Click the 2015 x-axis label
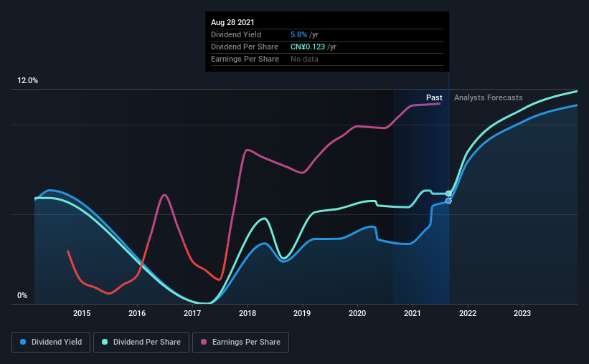Image resolution: width=589 pixels, height=364 pixels. tap(82, 313)
